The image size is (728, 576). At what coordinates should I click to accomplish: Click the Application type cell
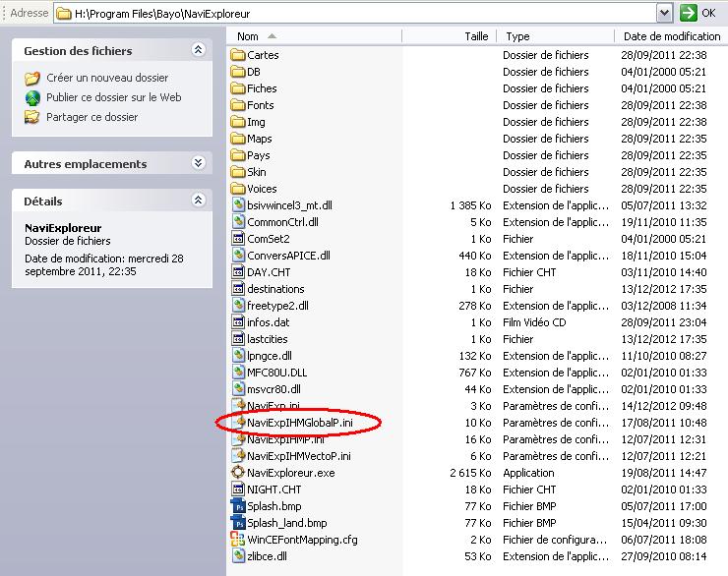pos(528,473)
